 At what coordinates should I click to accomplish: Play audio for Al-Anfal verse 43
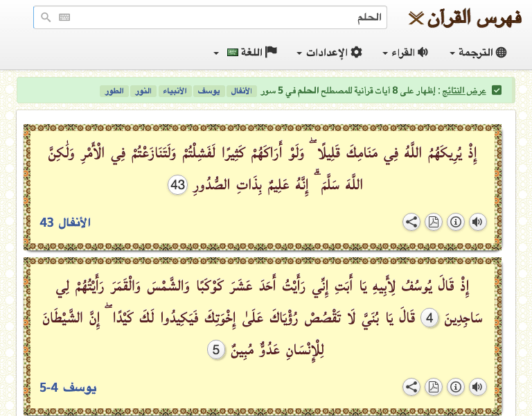pyautogui.click(x=477, y=222)
